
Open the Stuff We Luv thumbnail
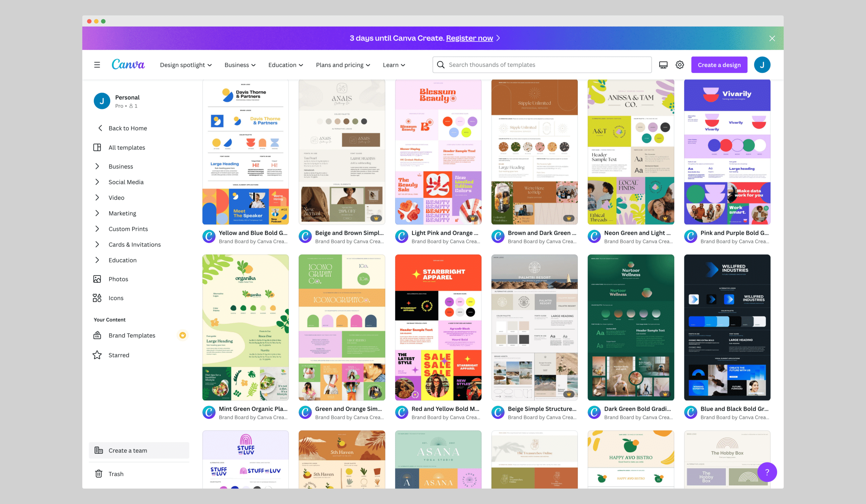245,459
